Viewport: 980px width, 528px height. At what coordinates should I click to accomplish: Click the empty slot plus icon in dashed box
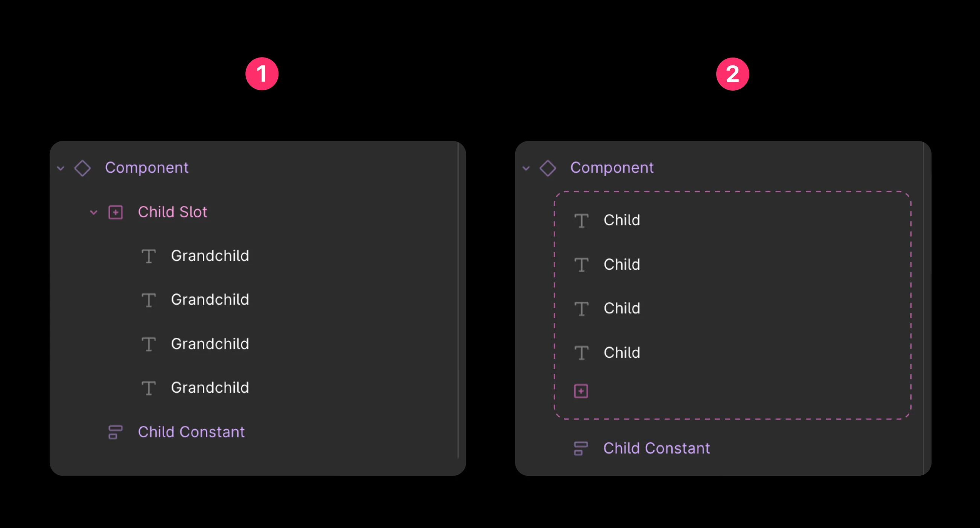coord(581,391)
